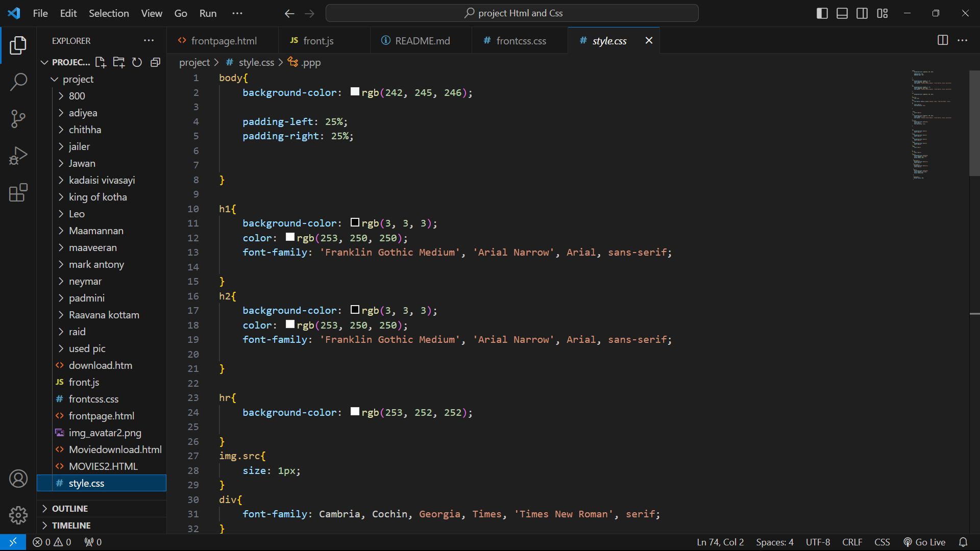Expand the king of kotha folder
The height and width of the screenshot is (551, 980).
[97, 197]
